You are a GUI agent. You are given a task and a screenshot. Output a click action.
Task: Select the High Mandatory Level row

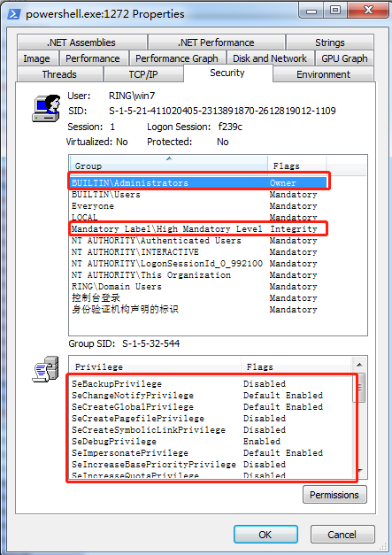coord(198,229)
